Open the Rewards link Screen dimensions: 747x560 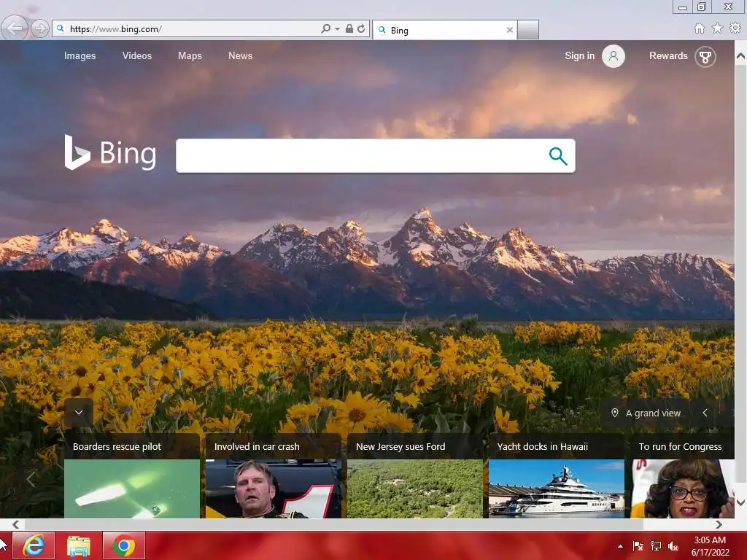coord(668,55)
